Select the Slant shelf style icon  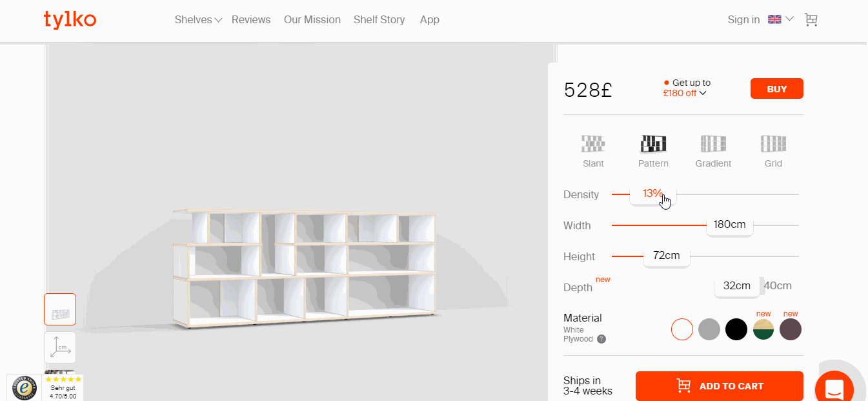click(592, 143)
